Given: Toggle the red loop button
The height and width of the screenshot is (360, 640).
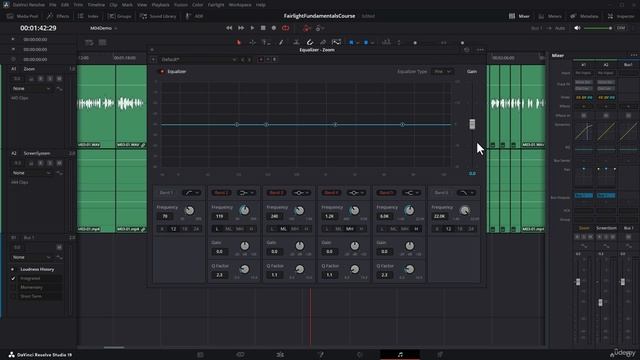Looking at the screenshot, I should point(285,28).
